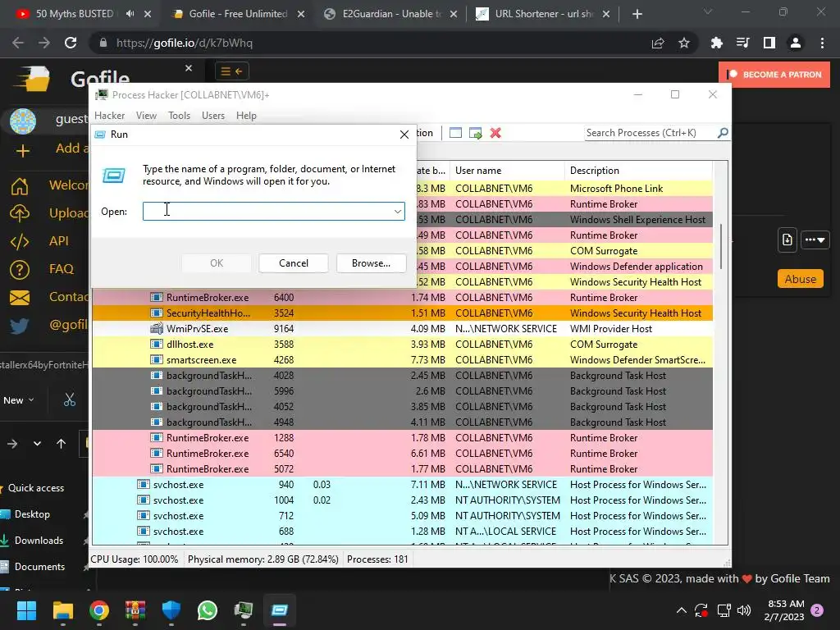Image resolution: width=840 pixels, height=630 pixels.
Task: Click Process Hacker vertical scrollbar thumb
Action: coord(721,246)
